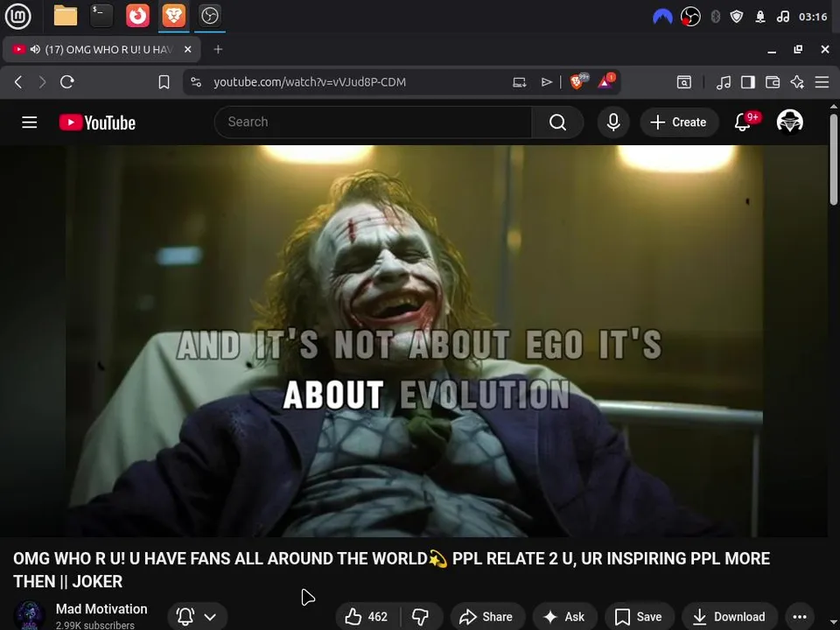Expand the YouTube guide menu

30,122
